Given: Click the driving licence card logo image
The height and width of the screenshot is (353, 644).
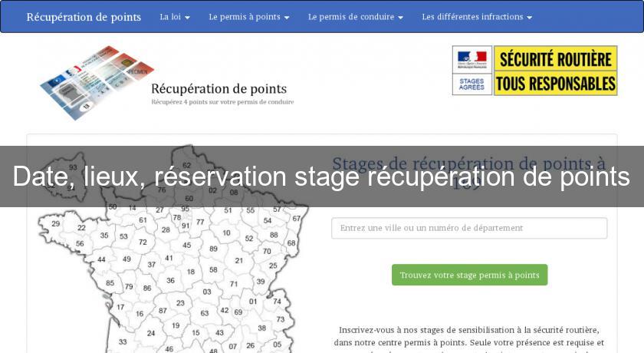Looking at the screenshot, I should click(x=97, y=83).
